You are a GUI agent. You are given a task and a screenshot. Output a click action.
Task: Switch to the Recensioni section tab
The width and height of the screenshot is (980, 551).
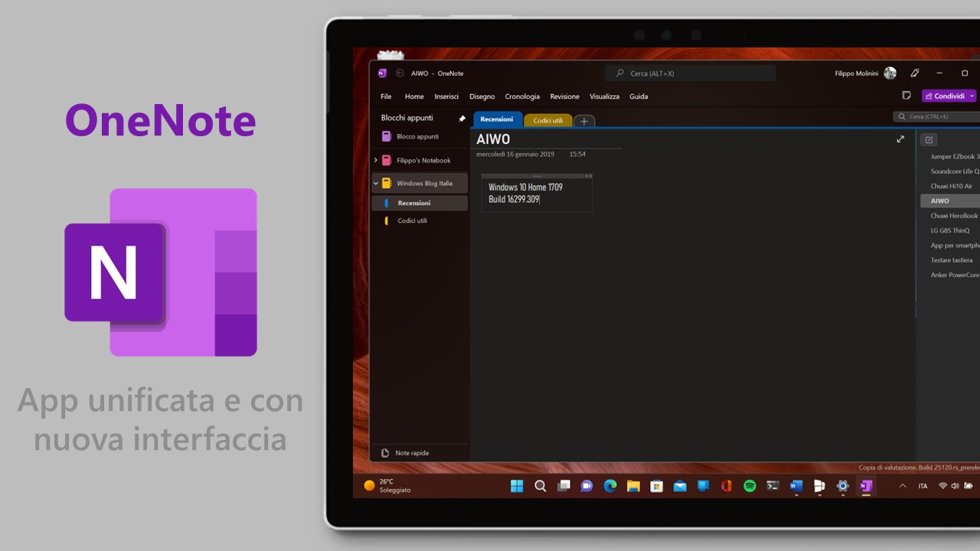click(498, 119)
